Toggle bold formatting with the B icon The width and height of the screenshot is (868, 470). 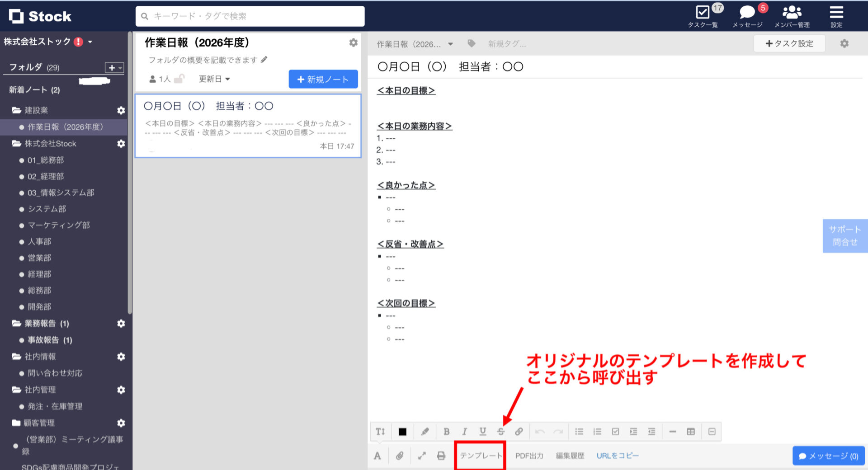click(x=447, y=432)
